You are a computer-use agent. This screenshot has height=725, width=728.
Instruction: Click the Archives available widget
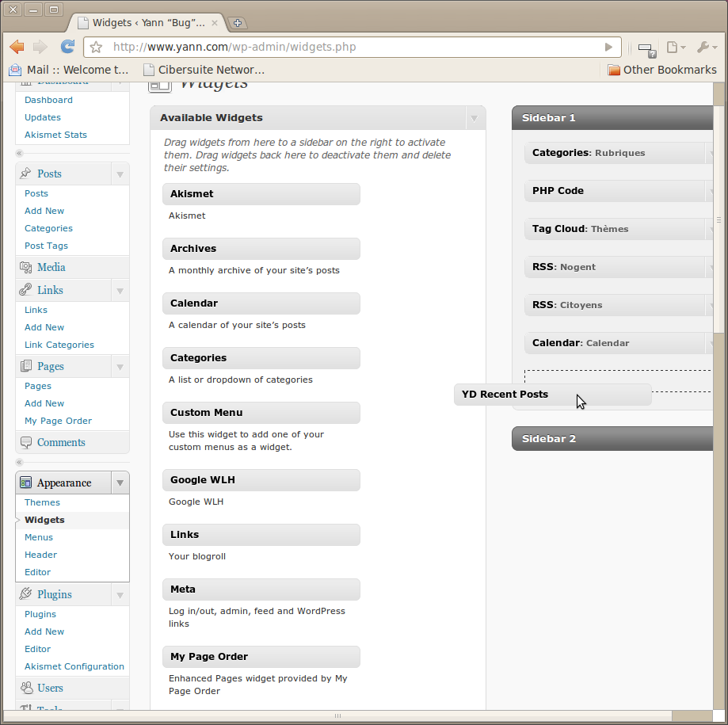click(x=261, y=249)
